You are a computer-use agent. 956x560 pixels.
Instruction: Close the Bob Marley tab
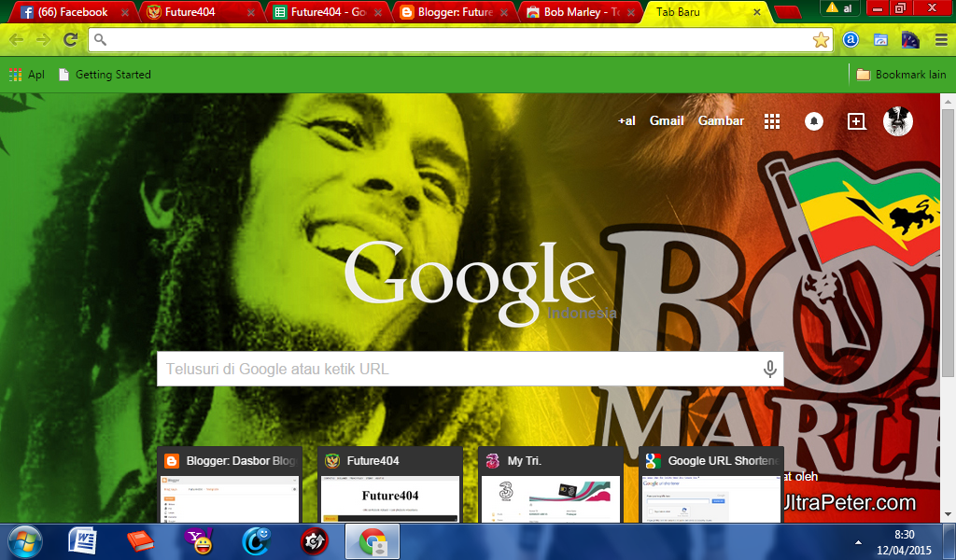pyautogui.click(x=631, y=13)
